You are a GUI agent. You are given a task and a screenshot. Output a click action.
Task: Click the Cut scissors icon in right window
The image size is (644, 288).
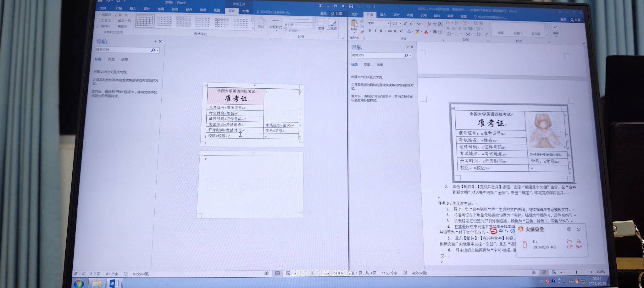[x=362, y=21]
